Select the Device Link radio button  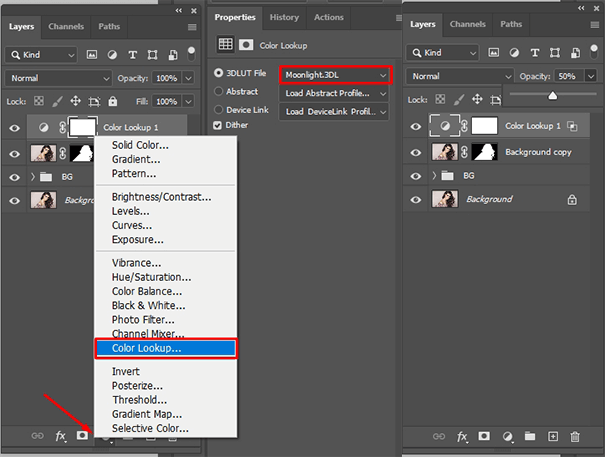218,110
